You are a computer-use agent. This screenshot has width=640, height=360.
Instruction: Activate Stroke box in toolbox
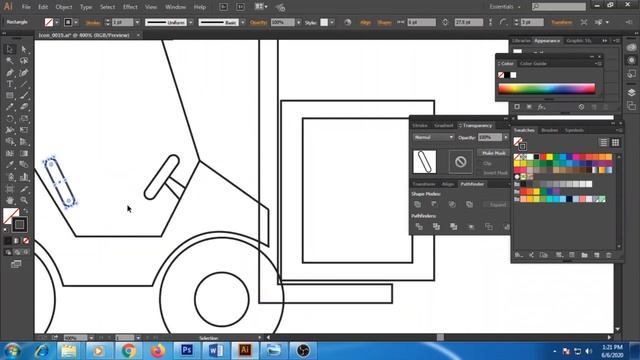point(20,224)
